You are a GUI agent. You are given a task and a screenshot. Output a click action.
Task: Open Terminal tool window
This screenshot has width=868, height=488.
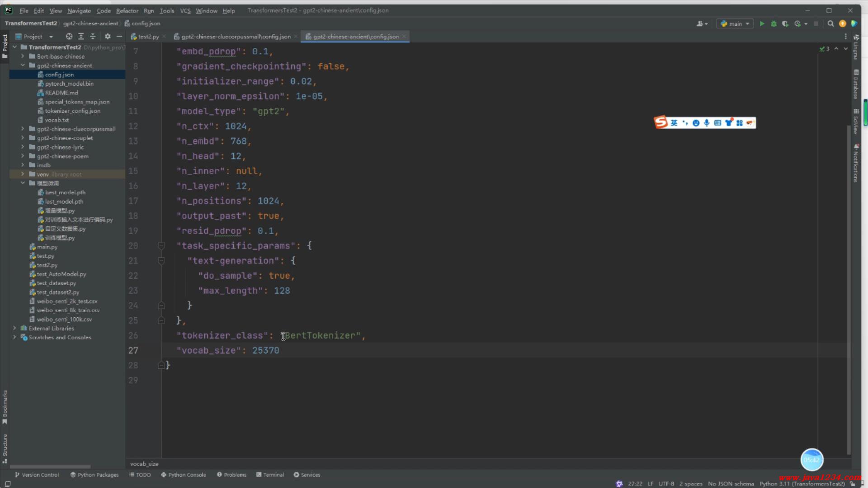tap(270, 475)
